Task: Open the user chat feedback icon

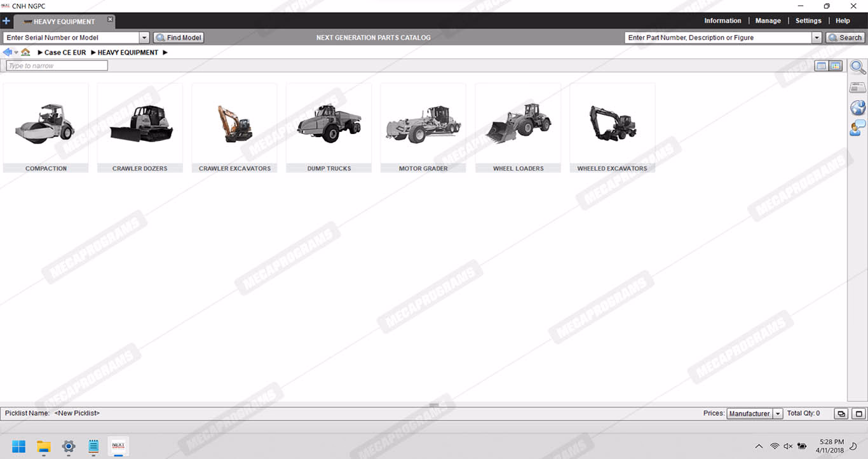Action: pos(857,128)
